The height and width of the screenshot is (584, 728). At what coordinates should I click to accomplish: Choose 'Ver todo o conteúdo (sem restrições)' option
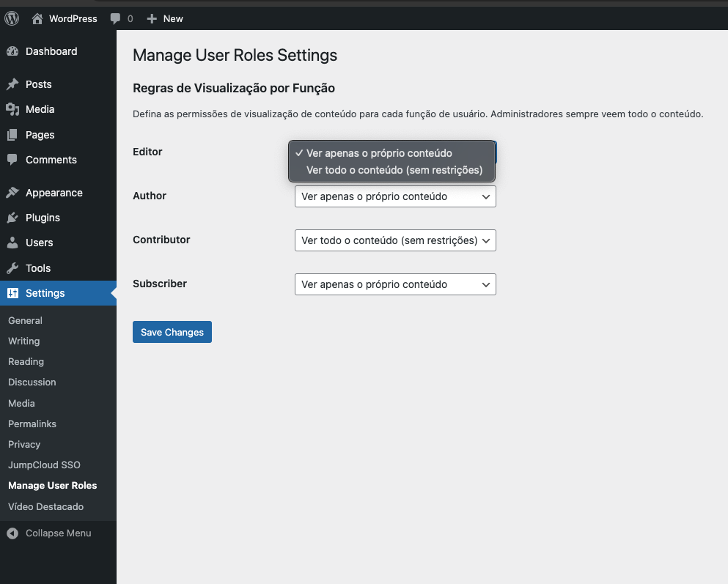point(394,170)
